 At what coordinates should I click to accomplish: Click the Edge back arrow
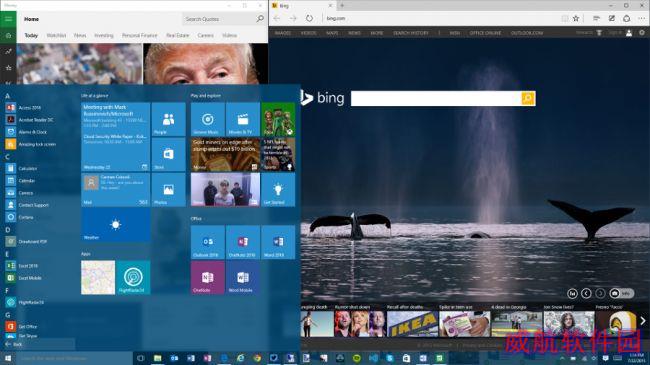pos(277,18)
